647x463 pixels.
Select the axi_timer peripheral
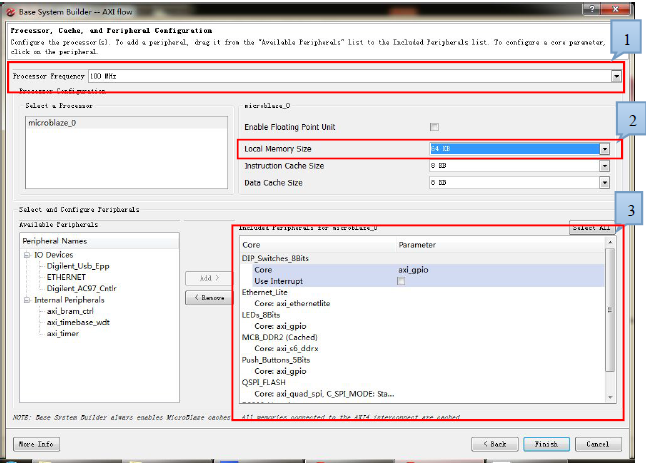click(62, 332)
